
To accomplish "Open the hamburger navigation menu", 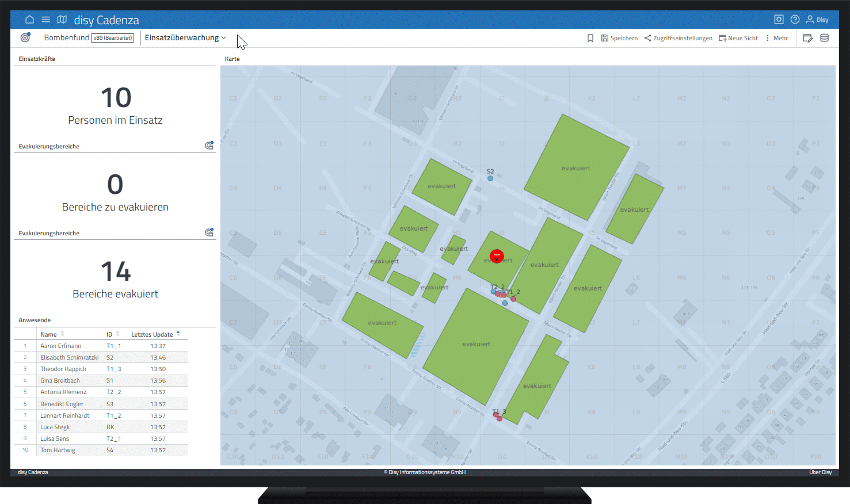I will click(45, 20).
